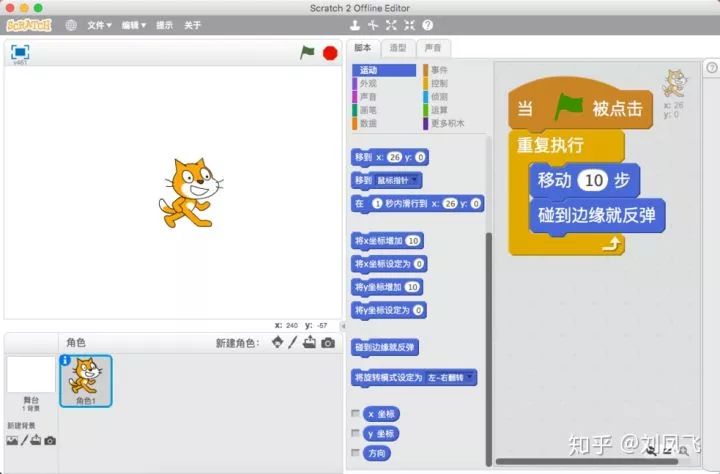The image size is (720, 474).
Task: Create new sprite from camera
Action: click(328, 343)
